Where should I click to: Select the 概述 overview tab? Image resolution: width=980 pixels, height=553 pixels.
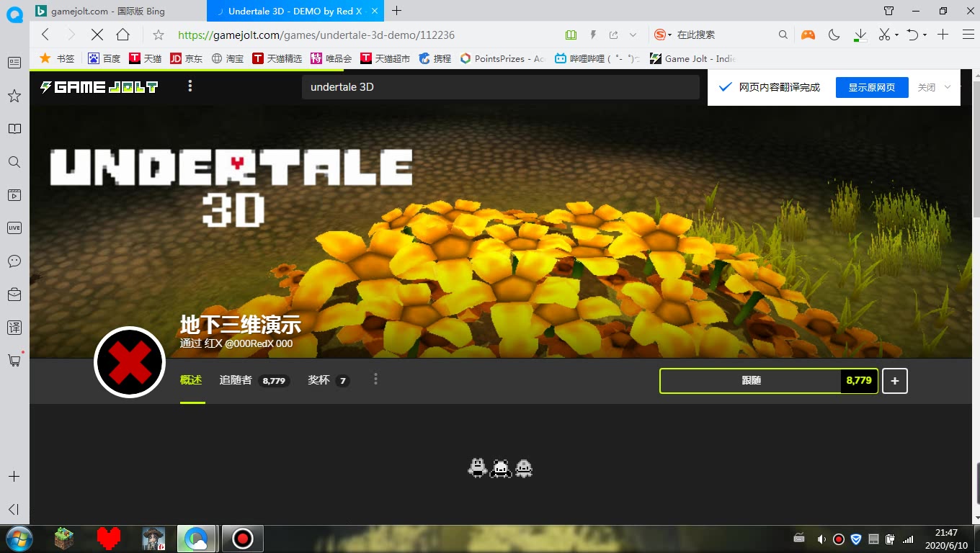click(x=191, y=380)
